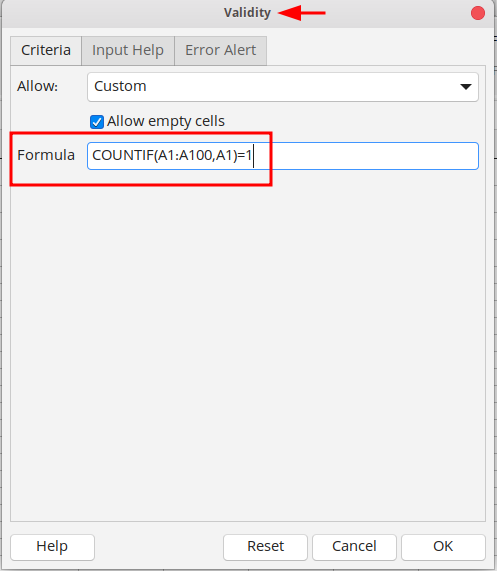Open the Allow combo box showing Custom
This screenshot has height=571, width=497.
pyautogui.click(x=283, y=87)
